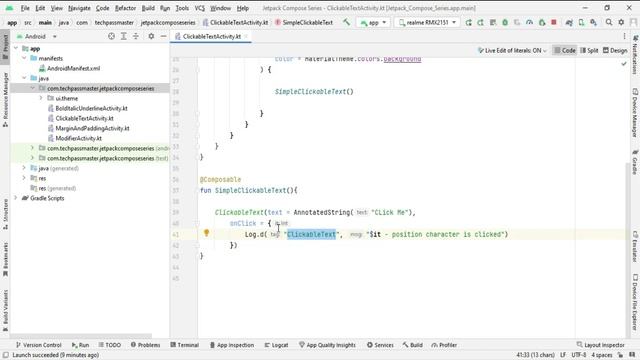Open Device Manager side panel
This screenshot has height=360, width=640.
click(x=635, y=112)
